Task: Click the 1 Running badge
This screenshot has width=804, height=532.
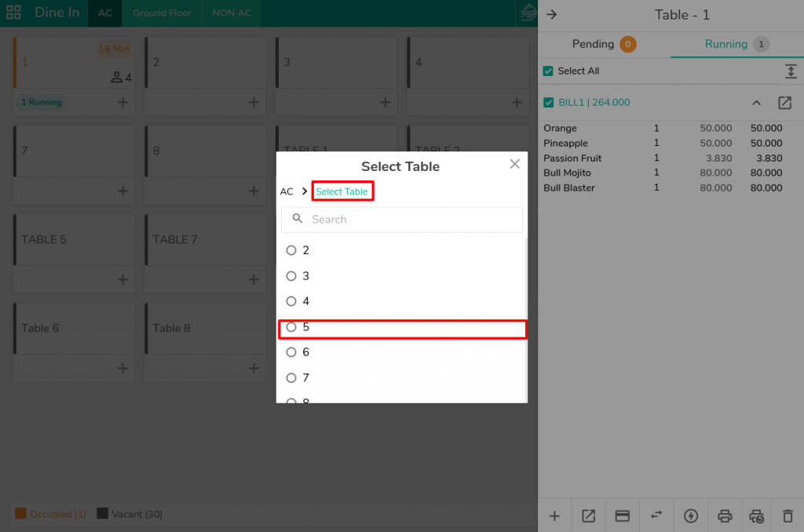Action: click(42, 102)
